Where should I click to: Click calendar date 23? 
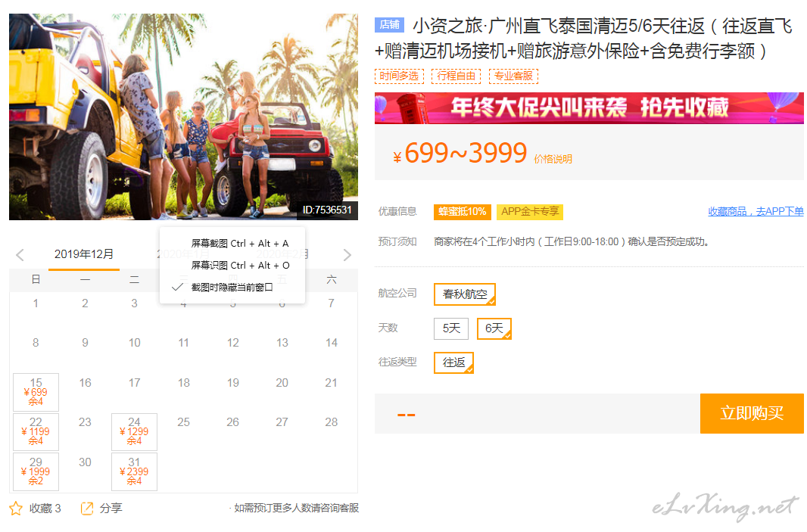85,422
